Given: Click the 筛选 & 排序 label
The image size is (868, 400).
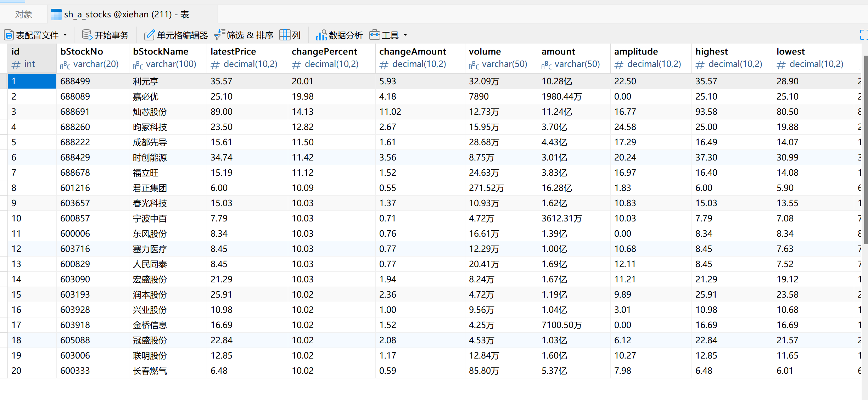Looking at the screenshot, I should click(250, 35).
